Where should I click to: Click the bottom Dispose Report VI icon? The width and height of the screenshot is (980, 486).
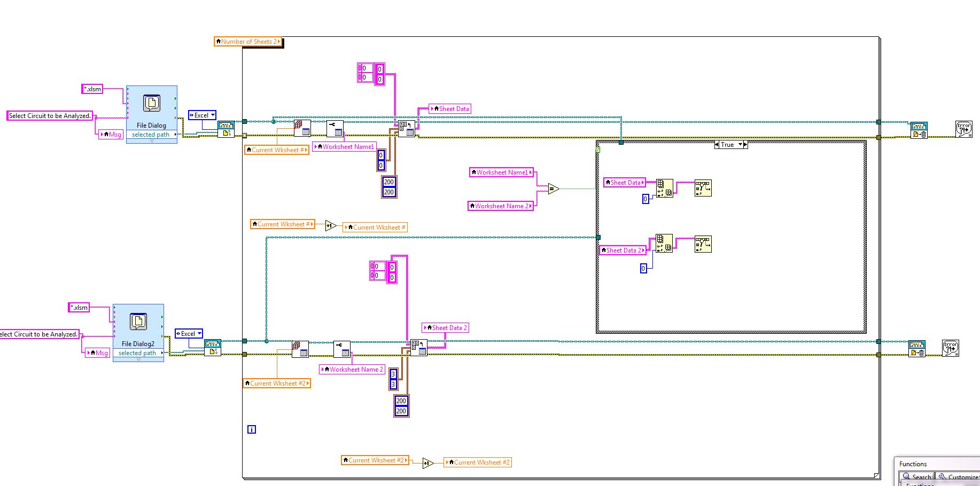coord(917,349)
